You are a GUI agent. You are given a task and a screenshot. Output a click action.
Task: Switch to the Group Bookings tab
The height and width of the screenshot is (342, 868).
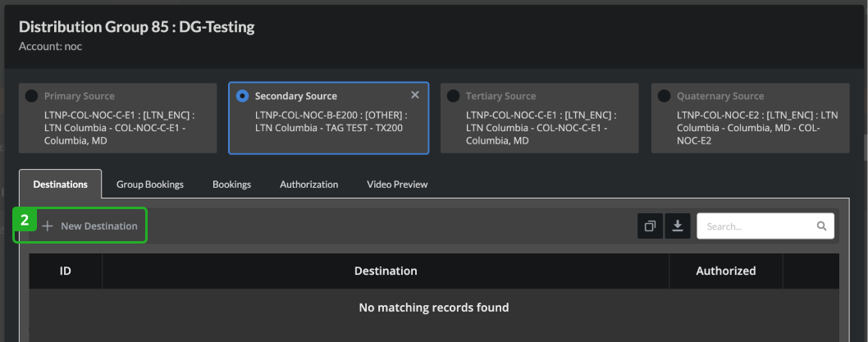pos(150,185)
